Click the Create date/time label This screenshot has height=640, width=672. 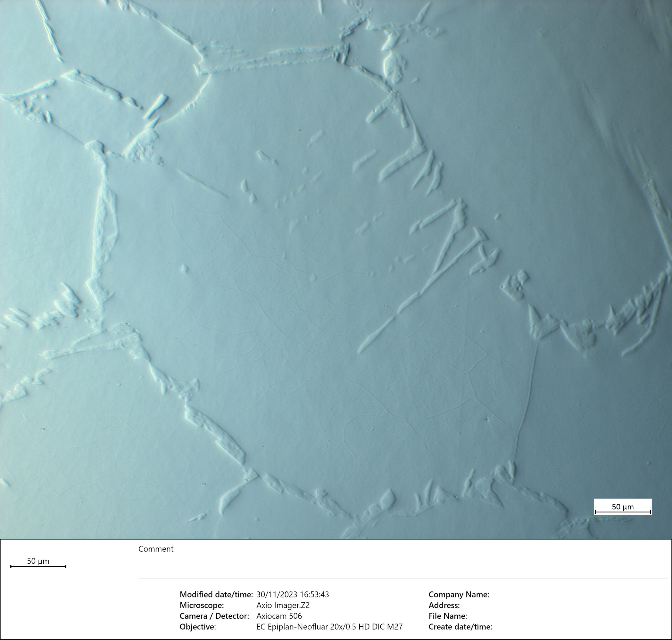tap(460, 627)
